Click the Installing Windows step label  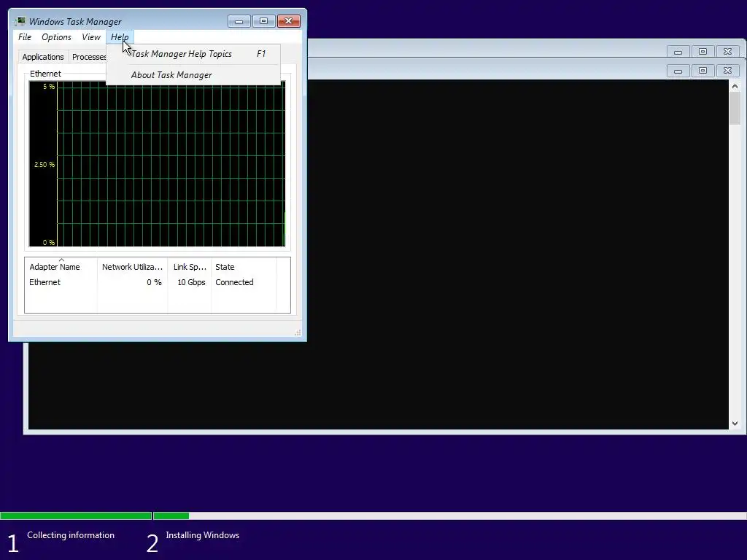[x=203, y=535]
